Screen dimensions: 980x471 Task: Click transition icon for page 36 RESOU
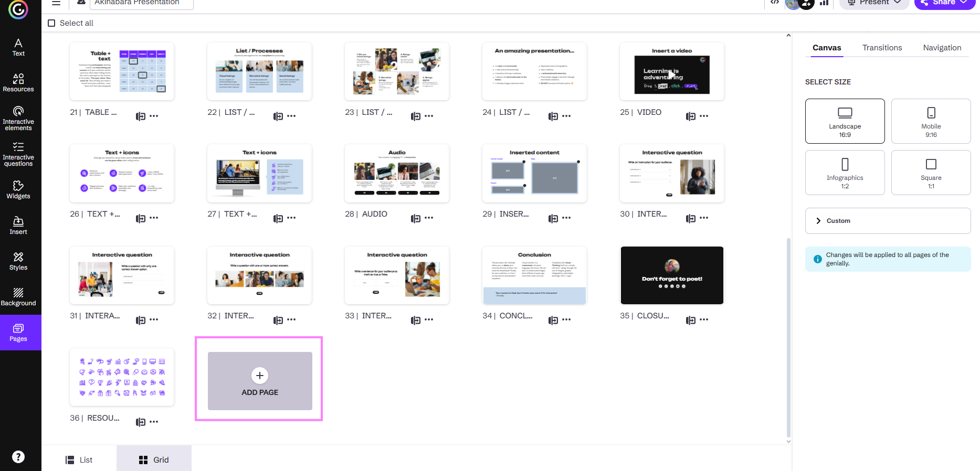(x=140, y=422)
